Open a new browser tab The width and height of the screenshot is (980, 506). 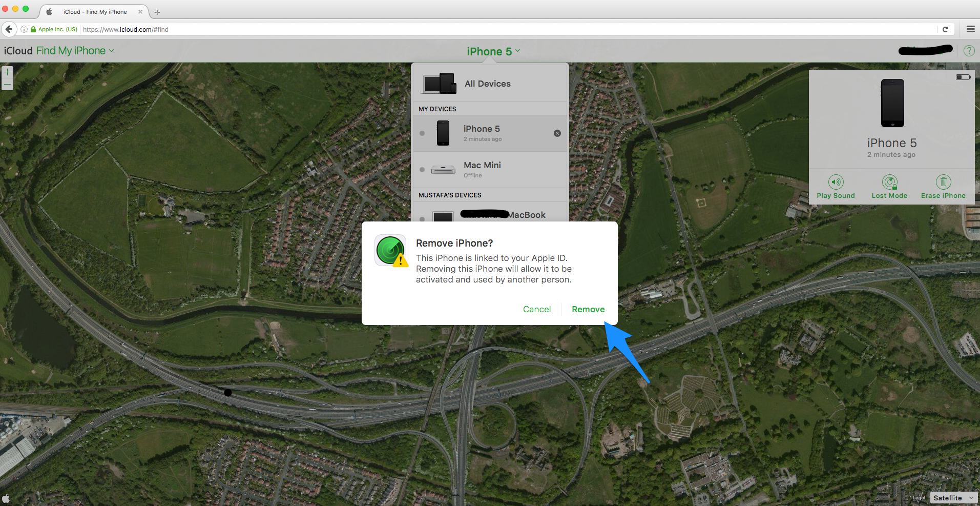pos(157,12)
